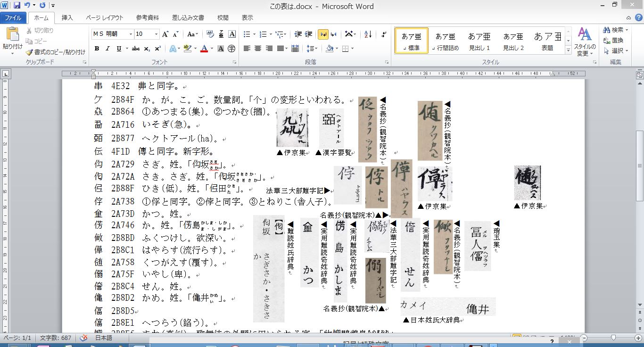
Task: Click the word count (文字数: 687) status item
Action: click(56, 338)
